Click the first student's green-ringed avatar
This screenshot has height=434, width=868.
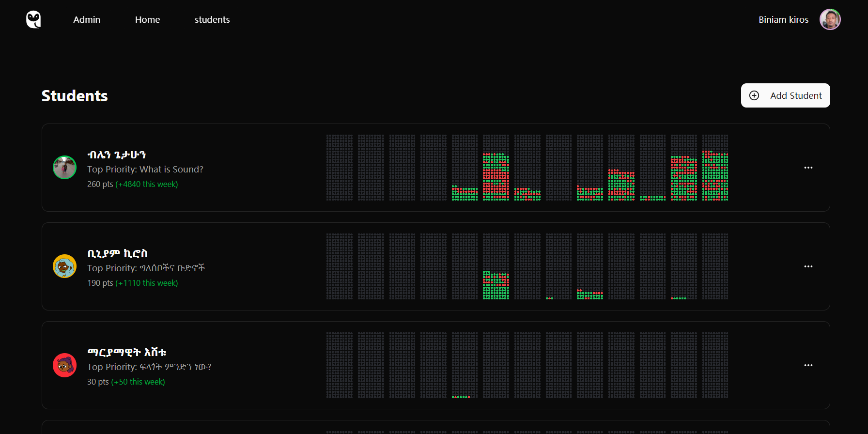pyautogui.click(x=64, y=168)
